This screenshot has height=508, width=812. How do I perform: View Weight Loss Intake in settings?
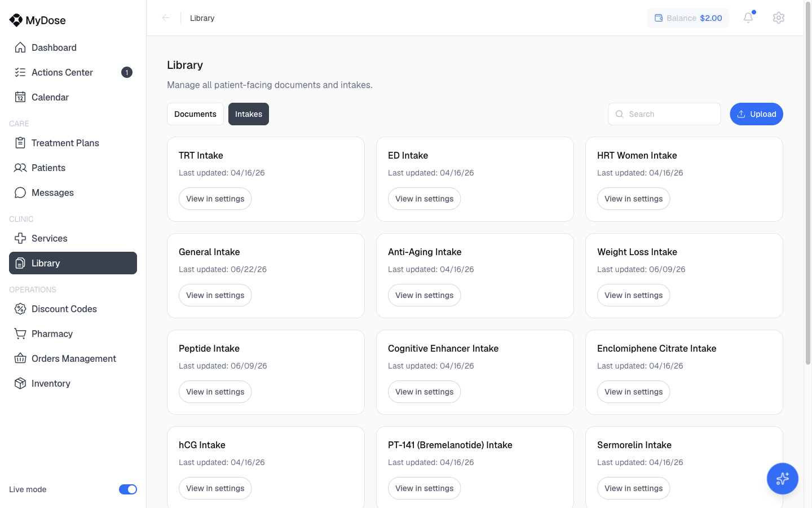click(634, 295)
